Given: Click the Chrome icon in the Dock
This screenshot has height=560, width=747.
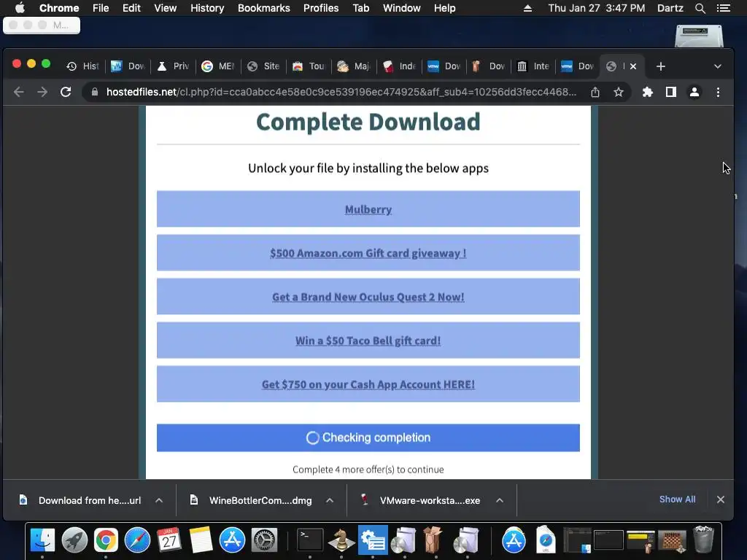Looking at the screenshot, I should (x=106, y=540).
